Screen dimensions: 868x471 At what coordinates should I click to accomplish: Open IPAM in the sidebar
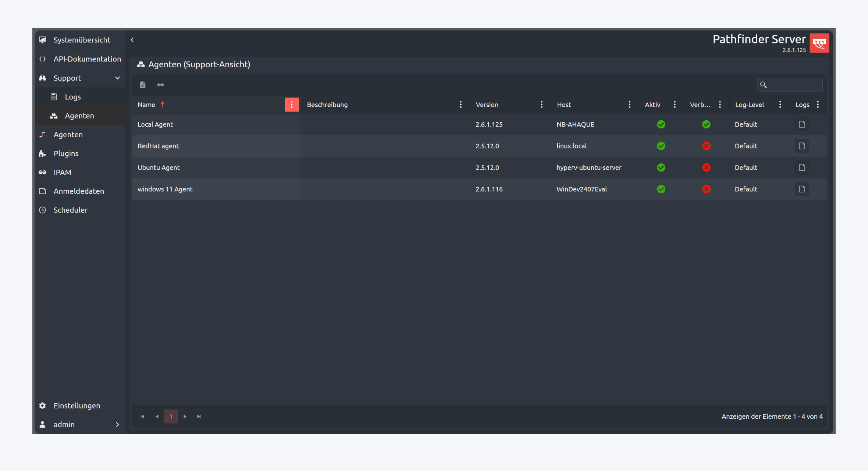(62, 172)
